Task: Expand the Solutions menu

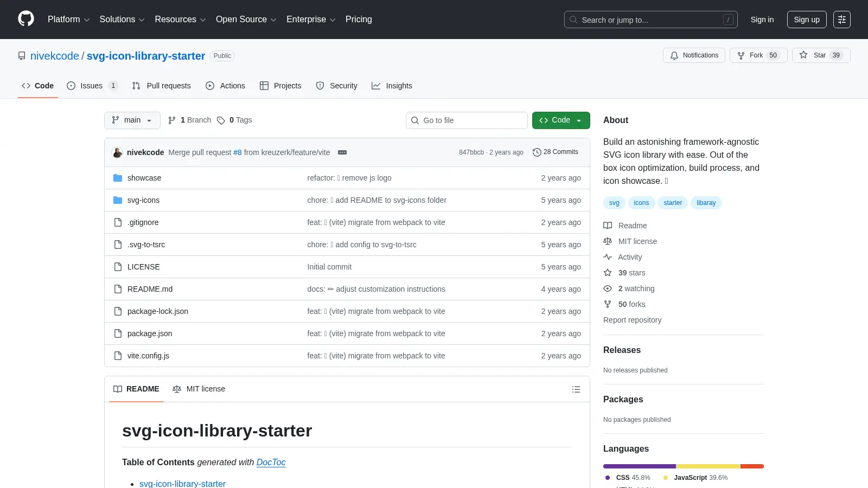Action: point(122,20)
